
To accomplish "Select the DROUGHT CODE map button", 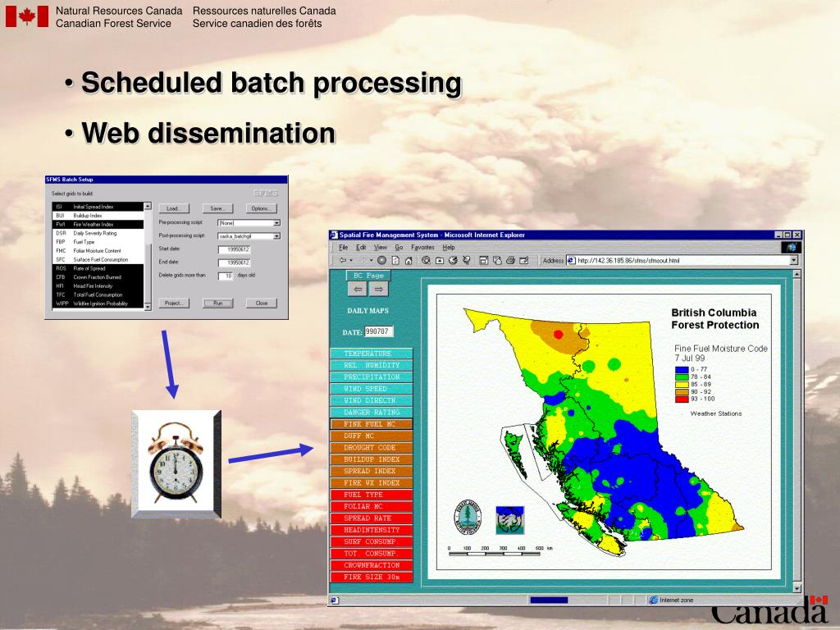I will coord(372,448).
